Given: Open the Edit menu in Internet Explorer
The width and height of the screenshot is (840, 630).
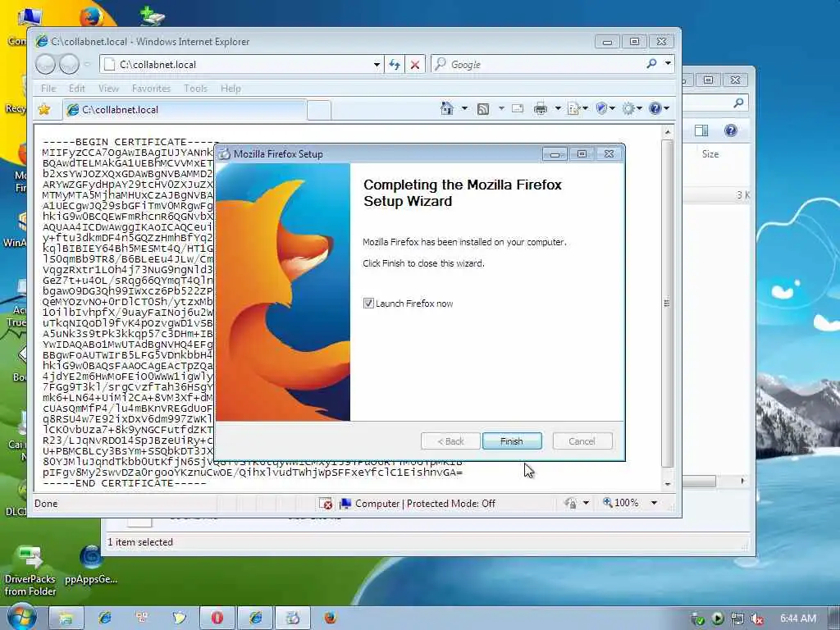Looking at the screenshot, I should 76,89.
